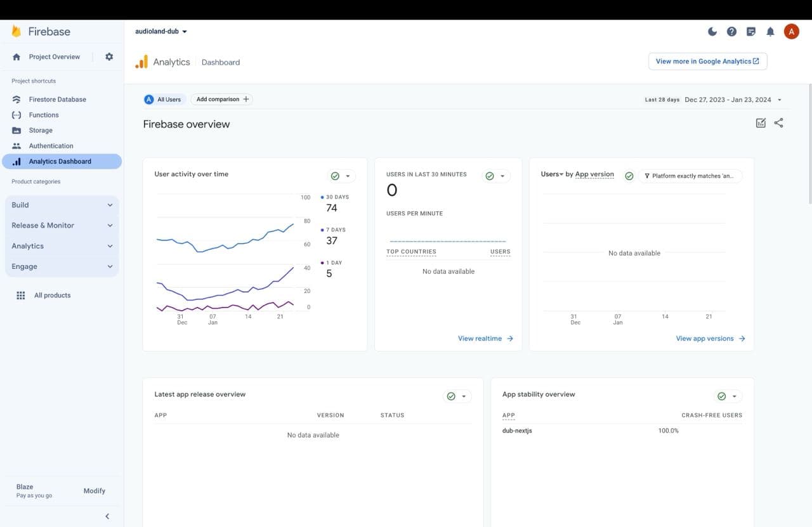Open User activity card options arrow
This screenshot has width=812, height=527.
pyautogui.click(x=348, y=176)
